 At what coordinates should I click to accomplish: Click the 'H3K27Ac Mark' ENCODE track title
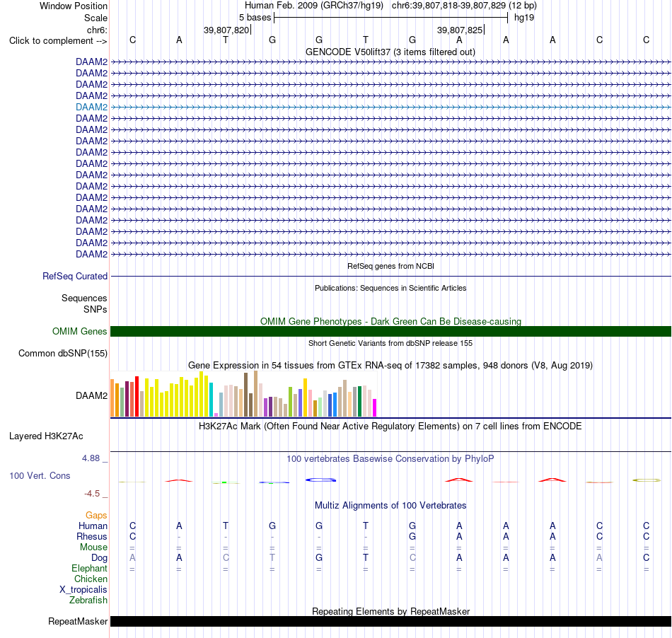(x=390, y=427)
